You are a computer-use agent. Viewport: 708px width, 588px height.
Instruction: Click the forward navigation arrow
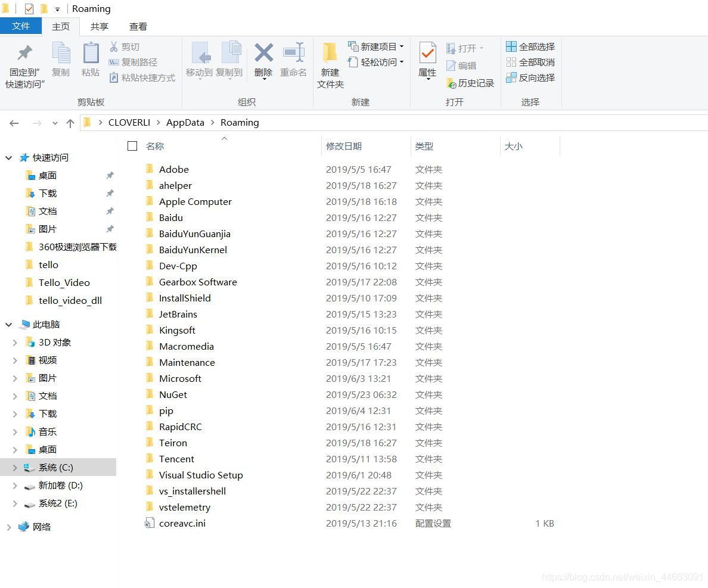37,123
